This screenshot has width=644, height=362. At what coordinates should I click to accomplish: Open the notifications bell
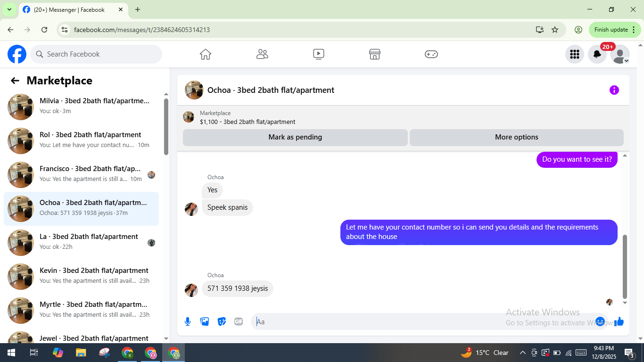tap(597, 54)
